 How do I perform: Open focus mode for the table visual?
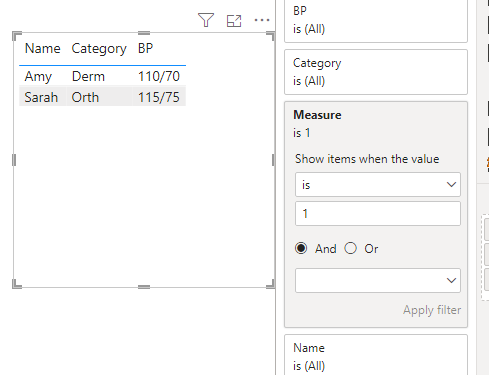pos(234,21)
